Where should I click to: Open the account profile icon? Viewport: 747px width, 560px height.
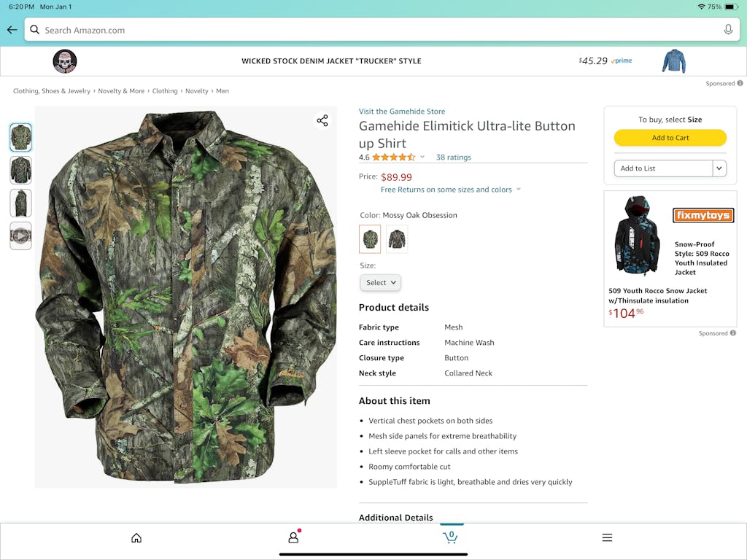point(293,538)
